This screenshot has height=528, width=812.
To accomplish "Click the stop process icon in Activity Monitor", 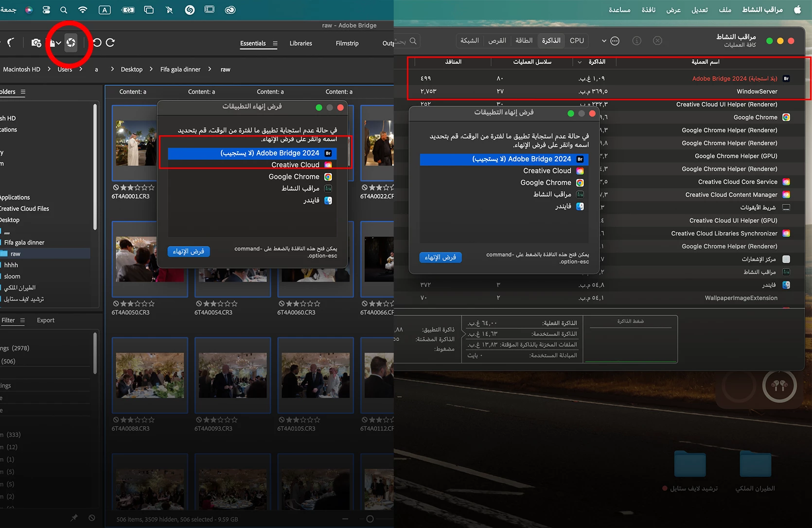I will tap(657, 41).
